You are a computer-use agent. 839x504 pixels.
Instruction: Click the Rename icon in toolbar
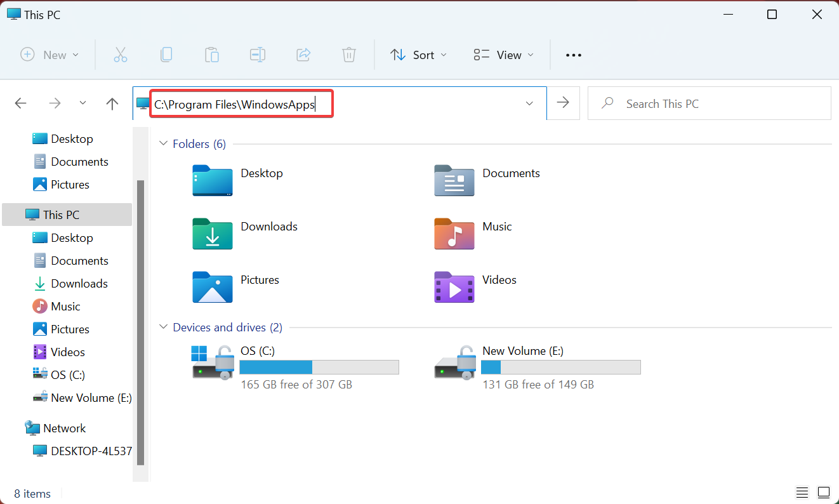(258, 55)
